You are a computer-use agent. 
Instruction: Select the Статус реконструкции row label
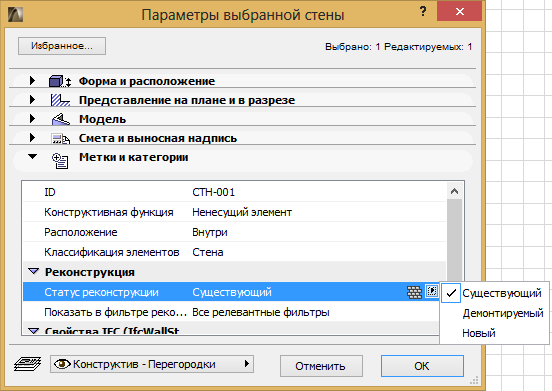click(x=101, y=292)
